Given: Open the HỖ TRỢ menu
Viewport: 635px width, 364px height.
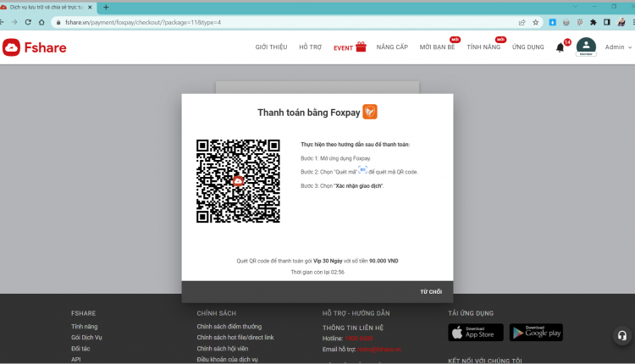Looking at the screenshot, I should click(x=310, y=47).
